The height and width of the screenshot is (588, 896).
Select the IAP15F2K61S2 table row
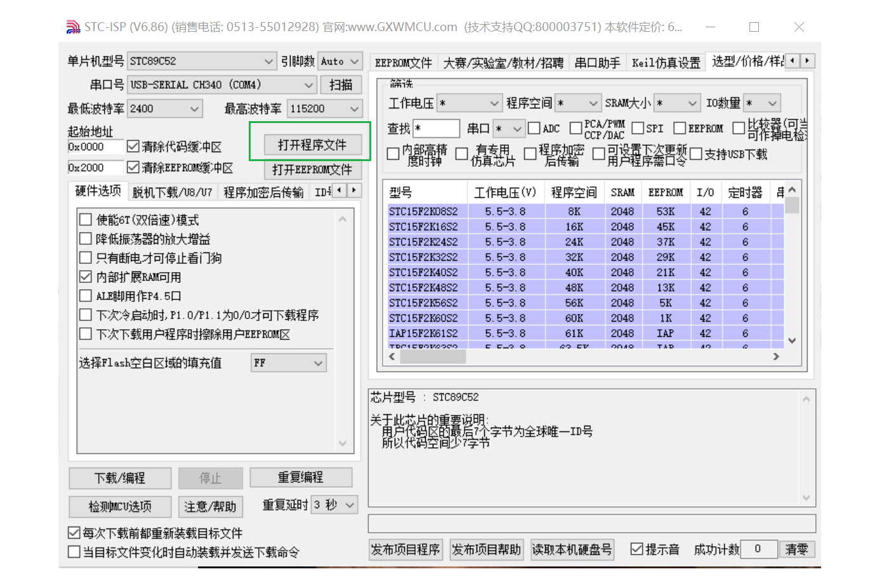point(586,333)
